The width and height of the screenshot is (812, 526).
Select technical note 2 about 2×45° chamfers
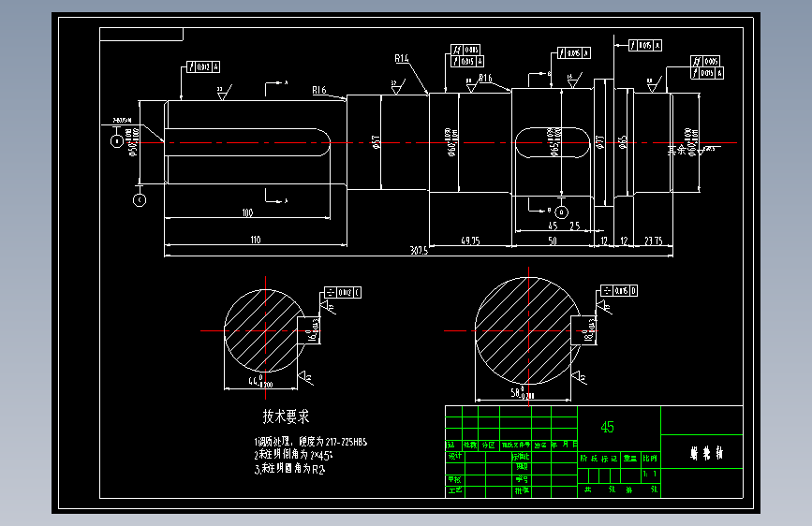pyautogui.click(x=293, y=455)
